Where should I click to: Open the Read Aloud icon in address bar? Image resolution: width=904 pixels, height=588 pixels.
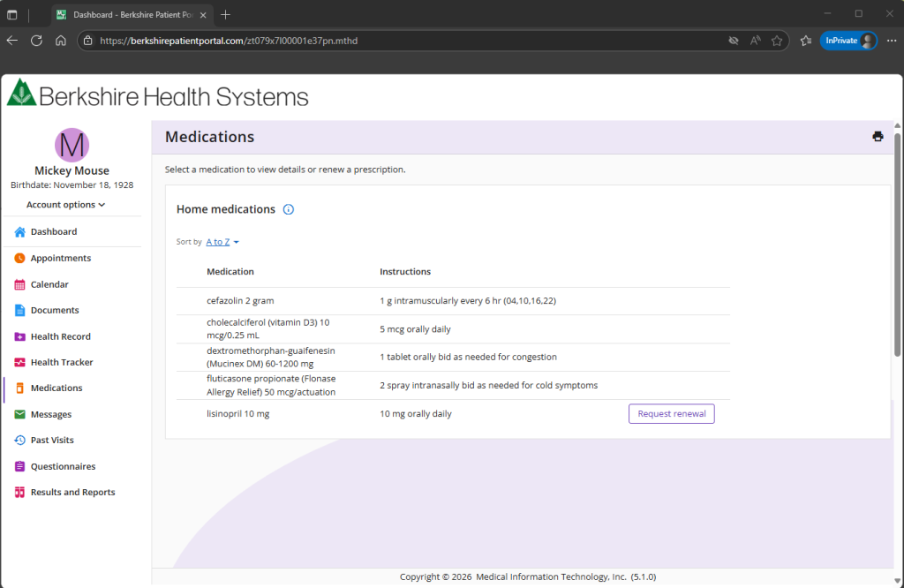click(756, 41)
